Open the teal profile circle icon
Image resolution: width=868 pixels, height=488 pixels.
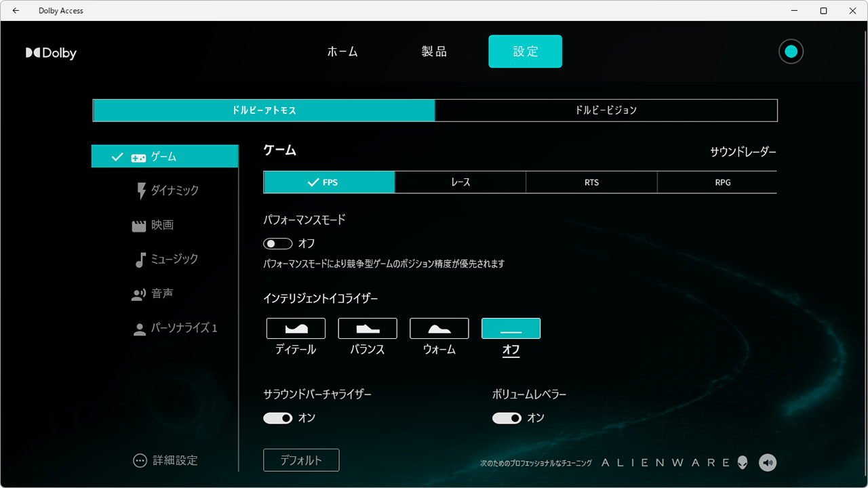[x=791, y=52]
